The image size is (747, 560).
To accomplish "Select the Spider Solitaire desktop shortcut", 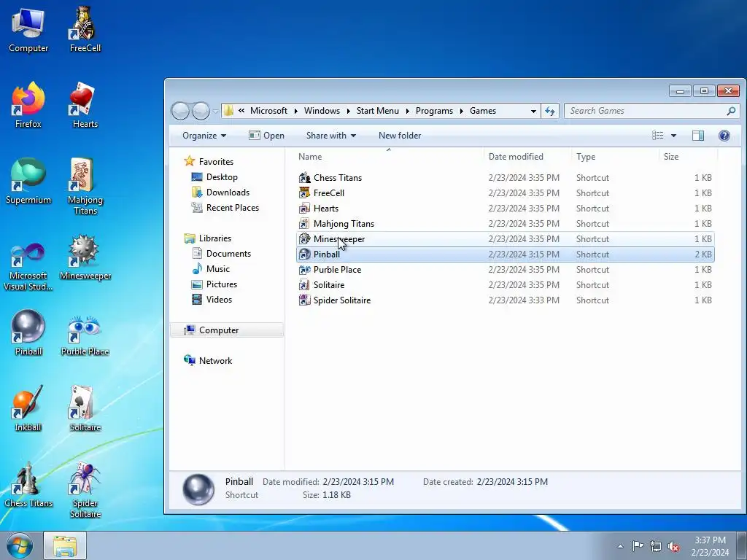I will (85, 489).
